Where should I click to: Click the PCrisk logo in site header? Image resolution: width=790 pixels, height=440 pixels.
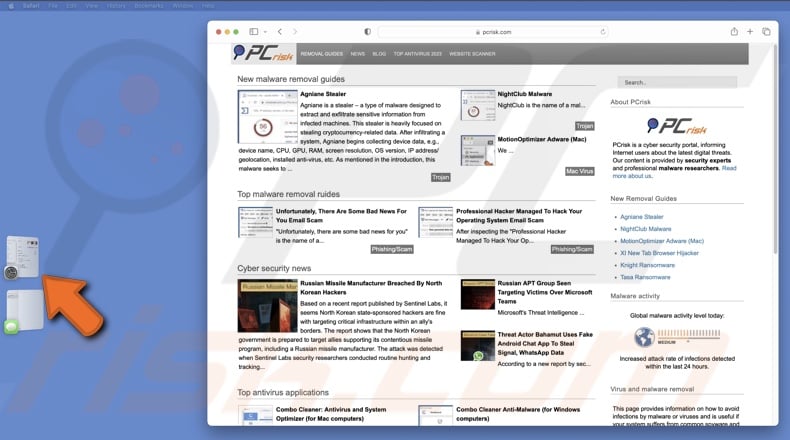[x=264, y=53]
